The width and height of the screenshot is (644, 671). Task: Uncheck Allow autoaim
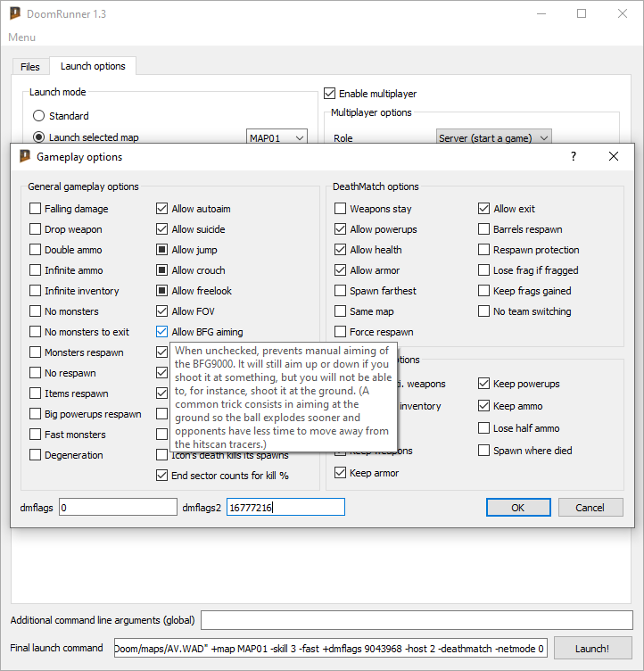[161, 209]
